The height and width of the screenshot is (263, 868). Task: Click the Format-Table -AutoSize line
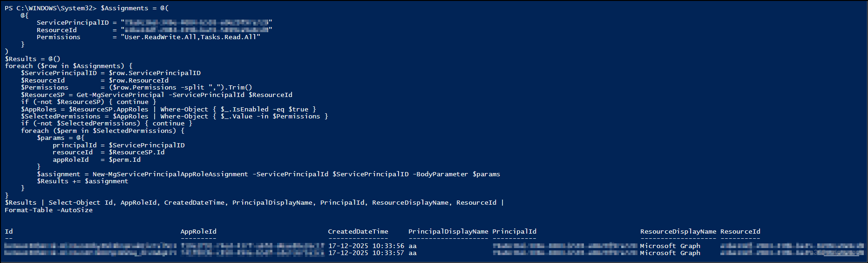pyautogui.click(x=48, y=210)
